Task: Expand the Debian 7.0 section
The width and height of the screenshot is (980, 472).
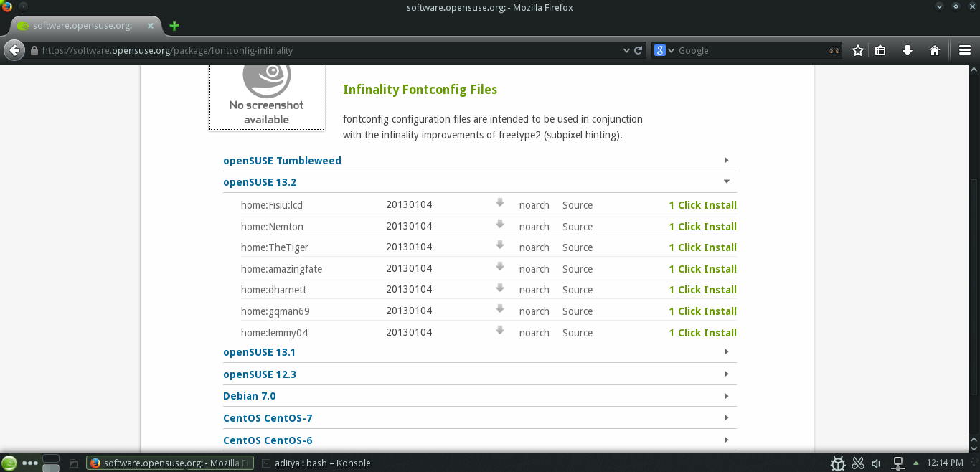Action: (479, 396)
